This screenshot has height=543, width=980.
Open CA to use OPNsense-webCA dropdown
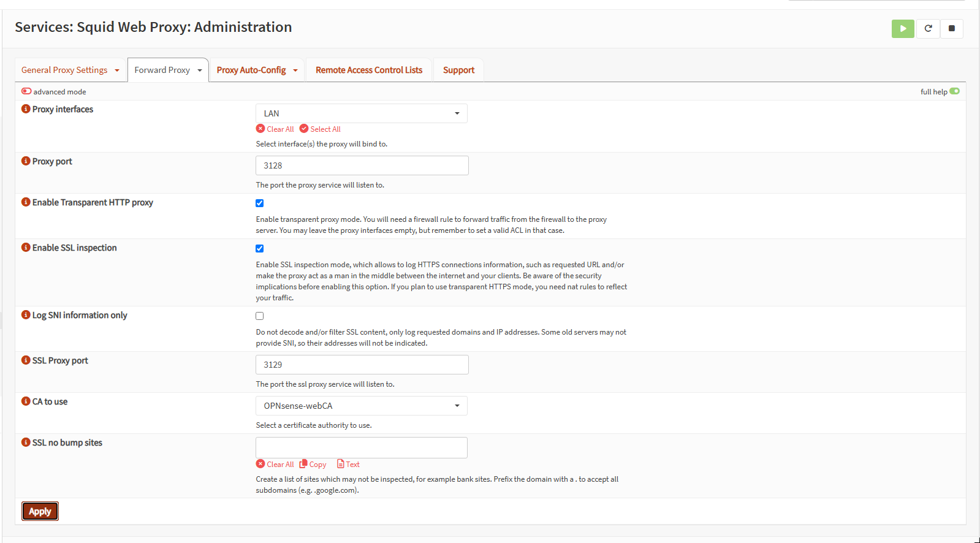pyautogui.click(x=362, y=406)
